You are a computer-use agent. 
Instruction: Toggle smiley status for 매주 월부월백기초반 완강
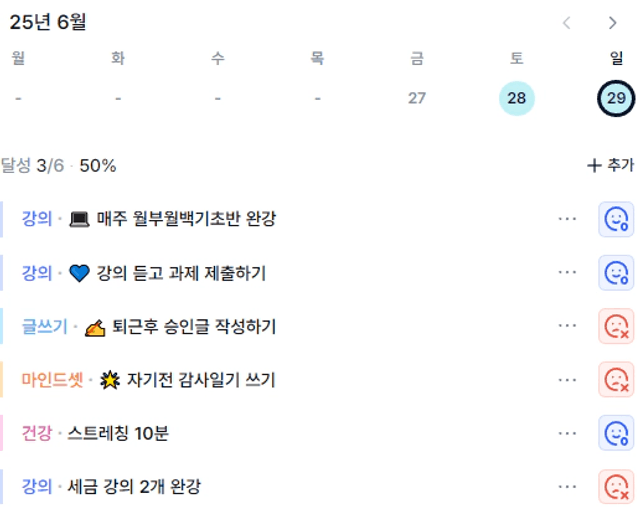(616, 219)
